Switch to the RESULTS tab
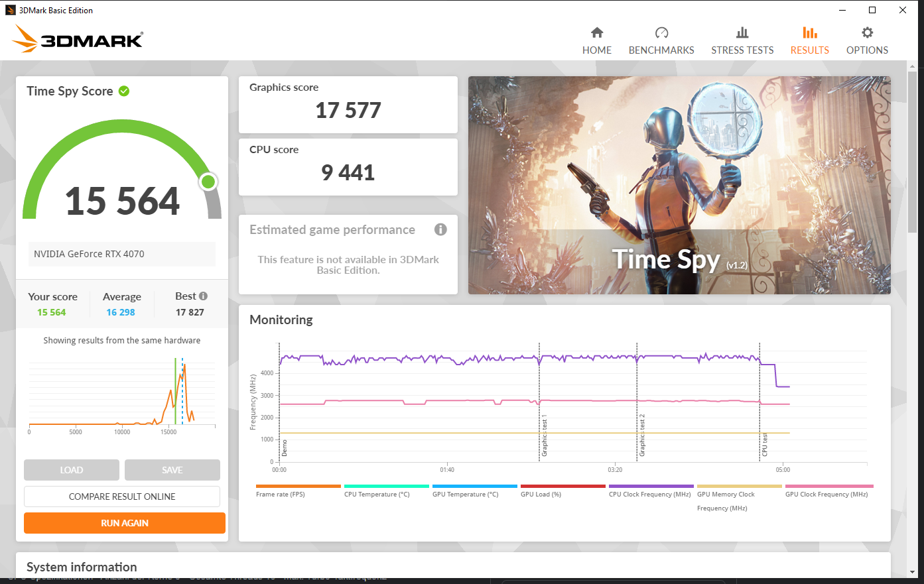Image resolution: width=924 pixels, height=584 pixels. click(x=809, y=41)
